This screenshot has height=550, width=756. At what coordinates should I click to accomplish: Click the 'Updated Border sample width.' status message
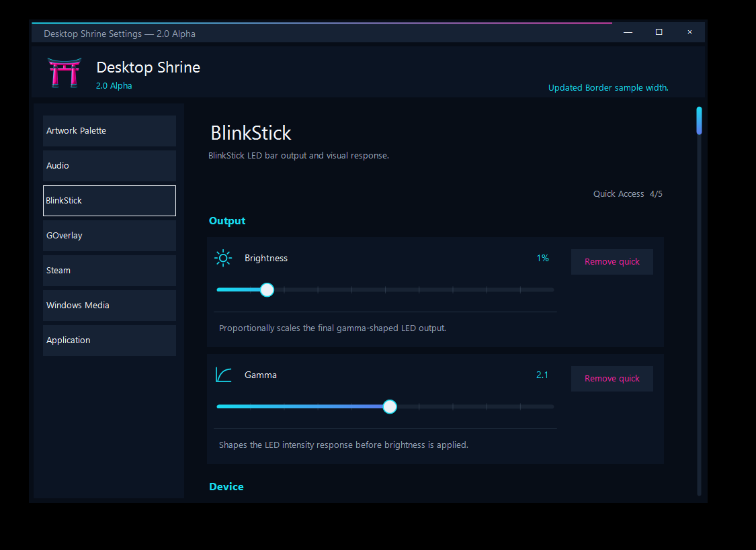point(608,88)
